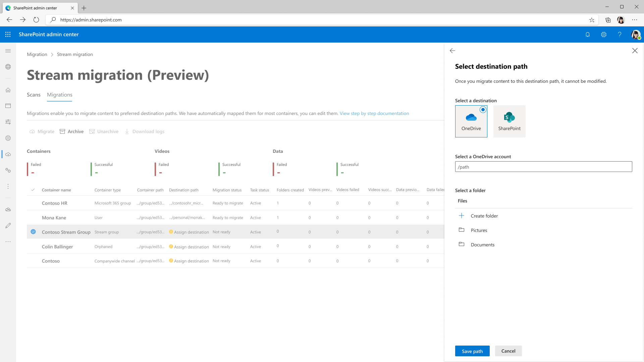The image size is (644, 362).
Task: Click the Download logs toolbar icon
Action: (127, 131)
